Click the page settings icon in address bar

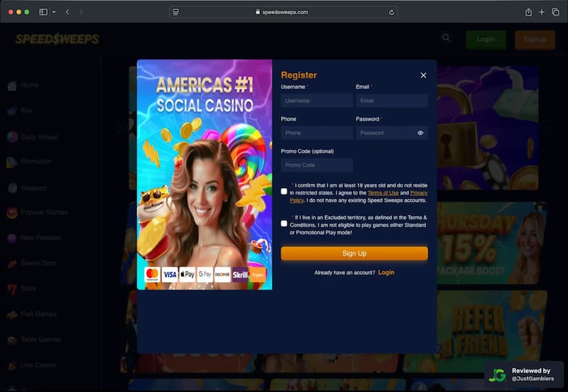tap(175, 12)
